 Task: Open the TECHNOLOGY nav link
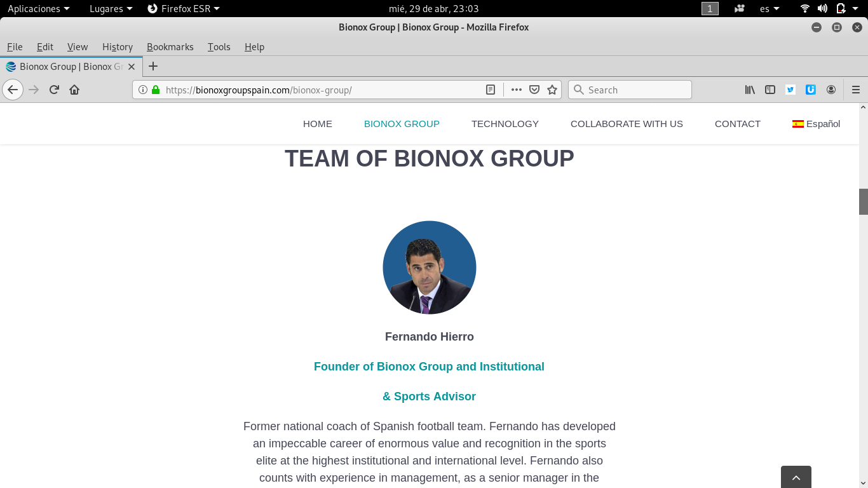[x=505, y=124]
